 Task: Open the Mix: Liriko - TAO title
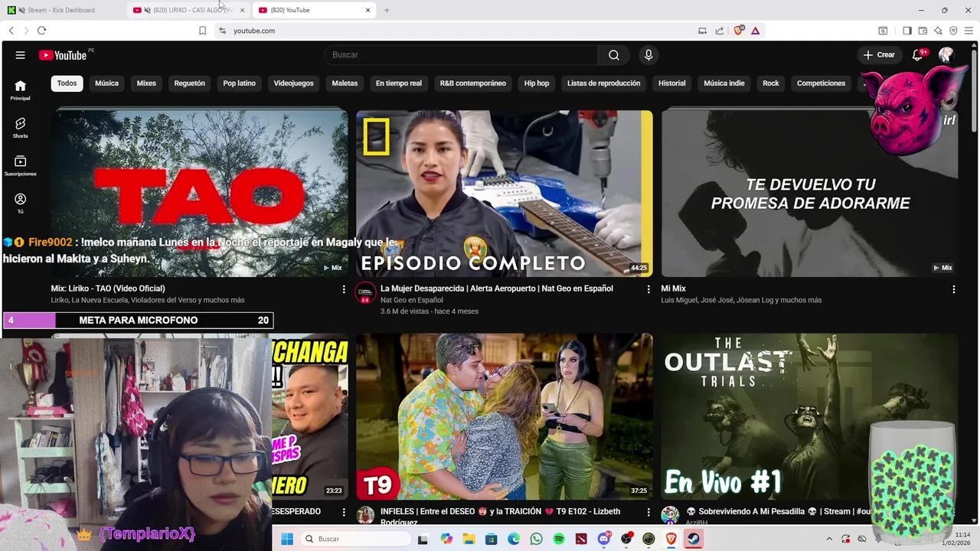(x=108, y=289)
